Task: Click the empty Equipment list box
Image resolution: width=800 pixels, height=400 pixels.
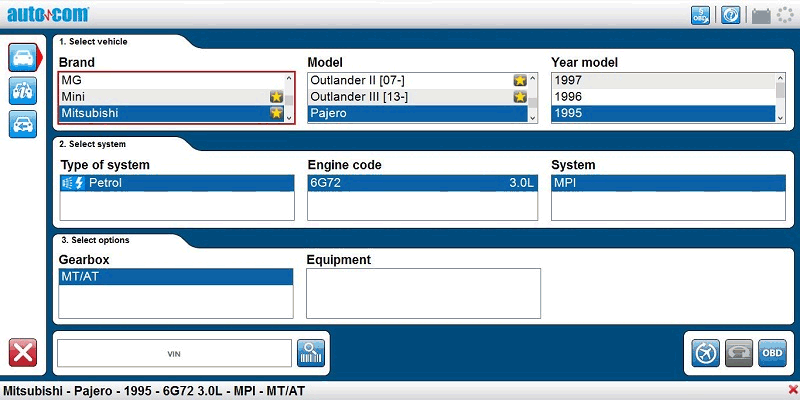Action: point(423,293)
